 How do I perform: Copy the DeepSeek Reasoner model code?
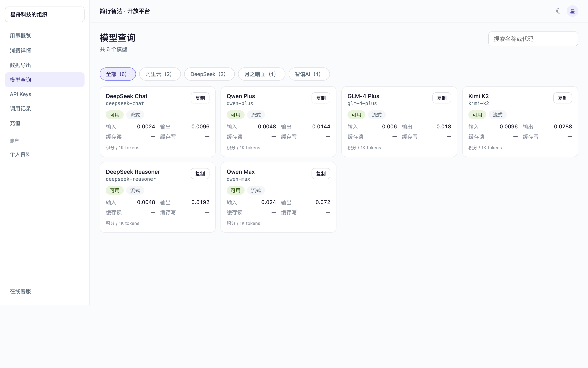[x=200, y=174]
